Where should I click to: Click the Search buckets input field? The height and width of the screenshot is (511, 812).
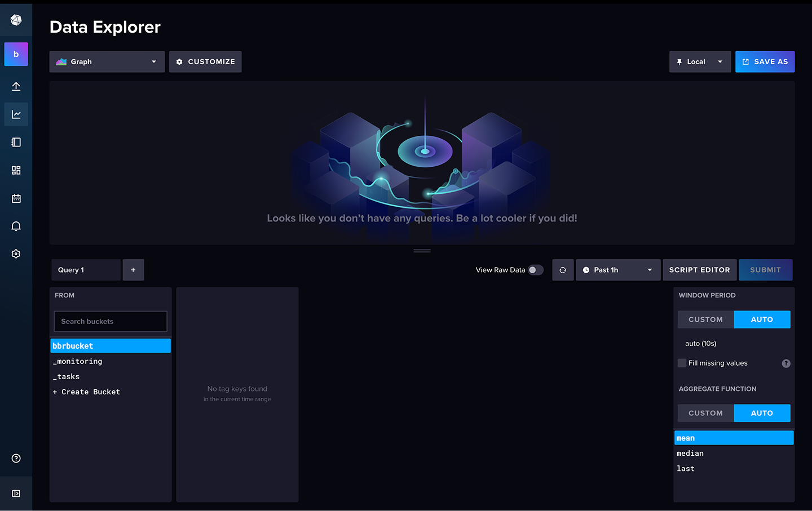click(111, 321)
